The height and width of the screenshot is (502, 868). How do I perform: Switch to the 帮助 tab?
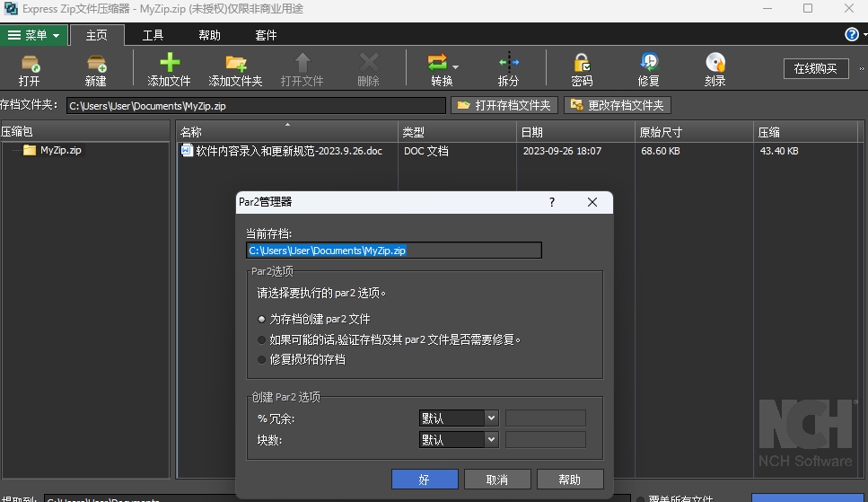[x=209, y=35]
